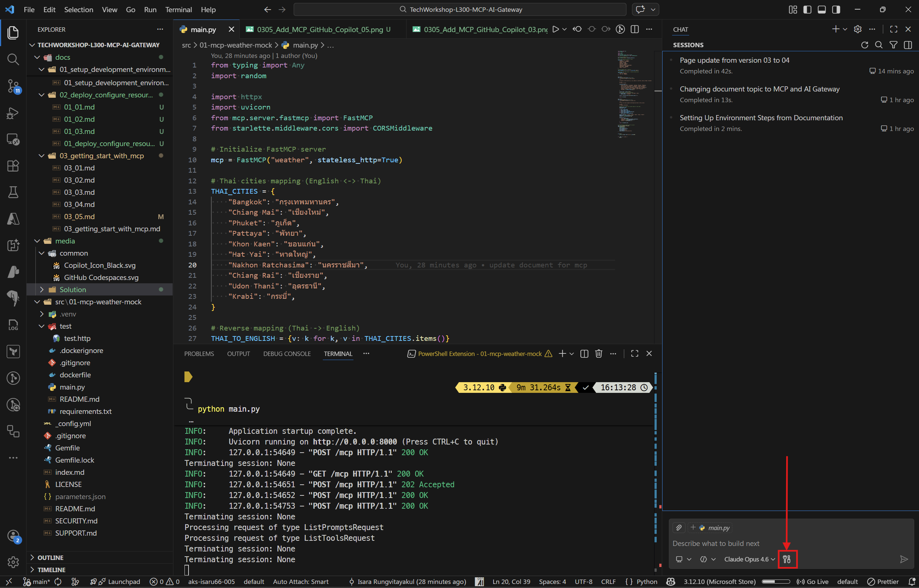The width and height of the screenshot is (919, 588).
Task: Click Configure Tools icon in chat input
Action: pyautogui.click(x=787, y=559)
